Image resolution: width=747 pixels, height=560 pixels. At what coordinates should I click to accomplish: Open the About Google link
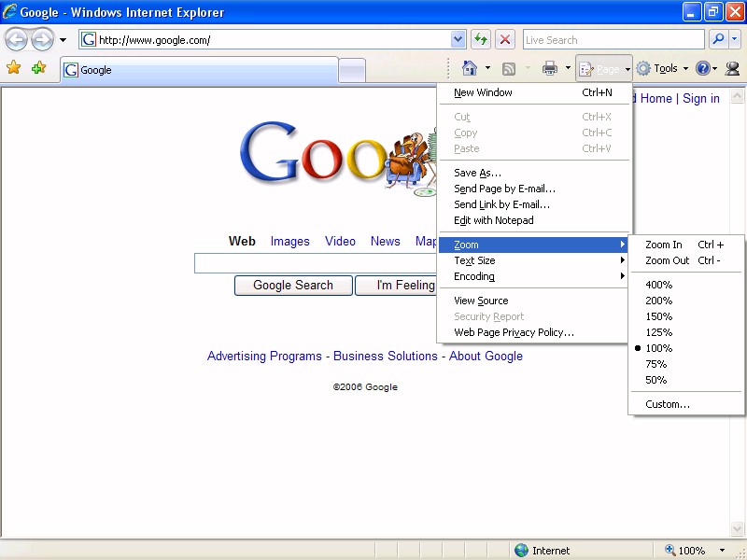[486, 357]
